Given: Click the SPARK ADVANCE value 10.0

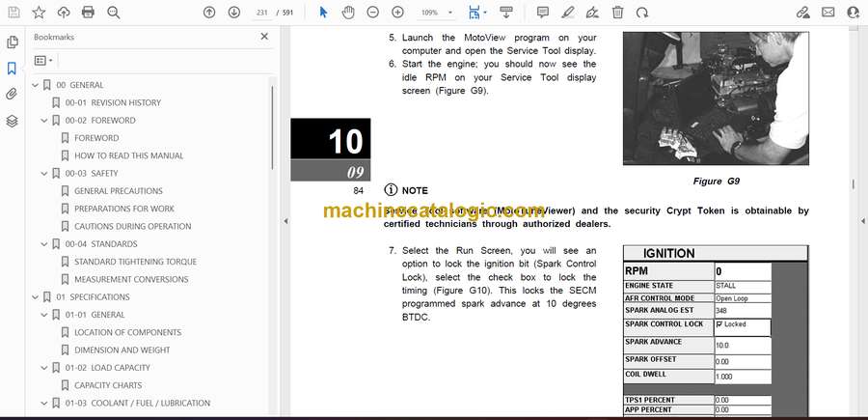Looking at the screenshot, I should coord(721,346).
